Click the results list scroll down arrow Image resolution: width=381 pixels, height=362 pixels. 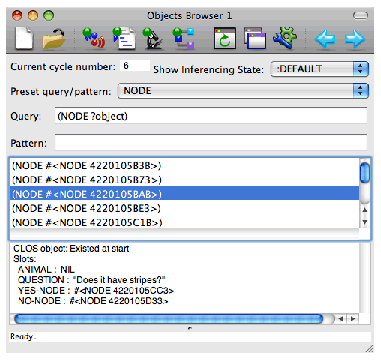[365, 222]
